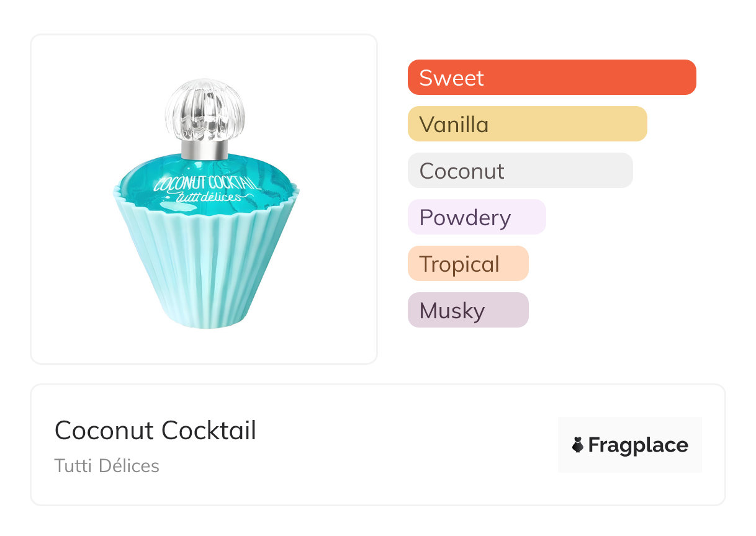Open the Coconut Cocktail fragrance title
756x536 pixels.
[155, 431]
